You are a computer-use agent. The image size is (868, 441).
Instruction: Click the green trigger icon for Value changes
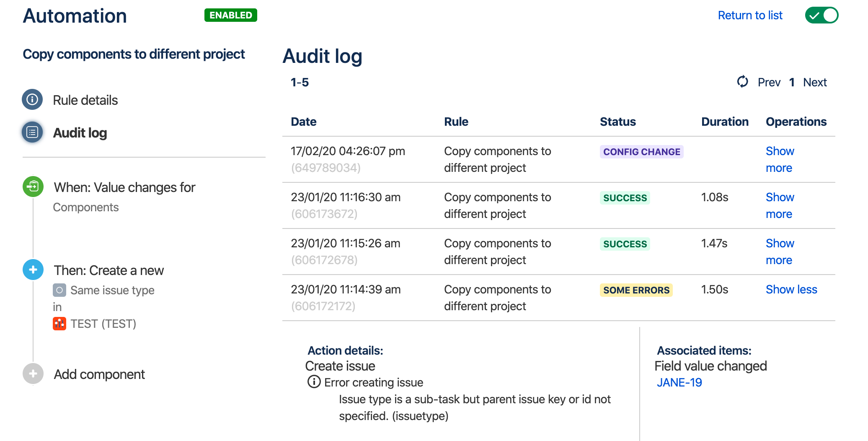[33, 187]
